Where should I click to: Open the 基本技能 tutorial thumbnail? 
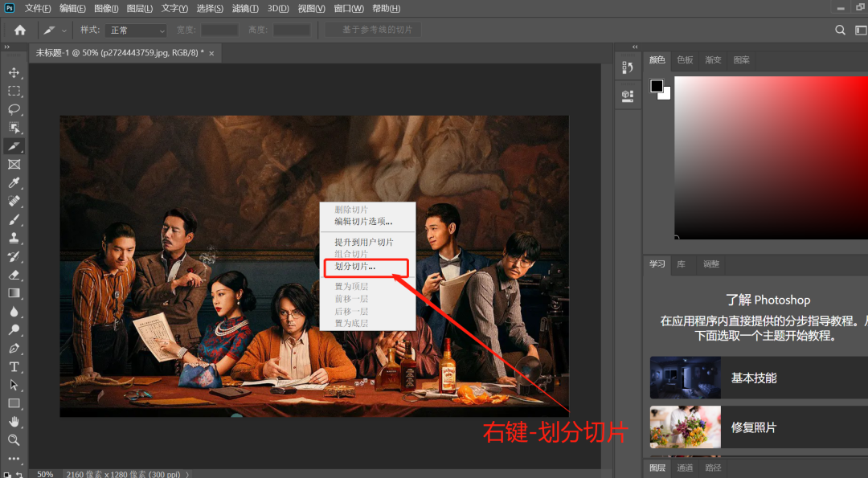click(686, 378)
